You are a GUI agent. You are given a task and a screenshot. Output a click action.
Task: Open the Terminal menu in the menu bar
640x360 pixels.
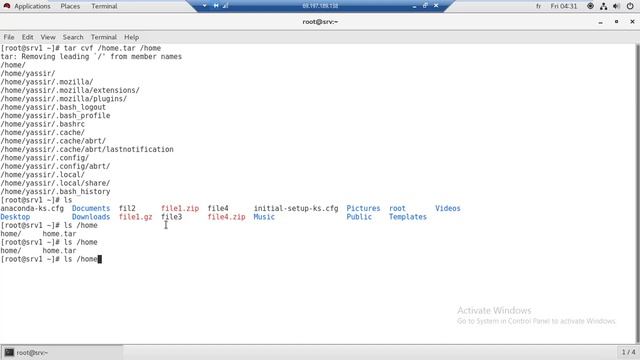click(104, 37)
